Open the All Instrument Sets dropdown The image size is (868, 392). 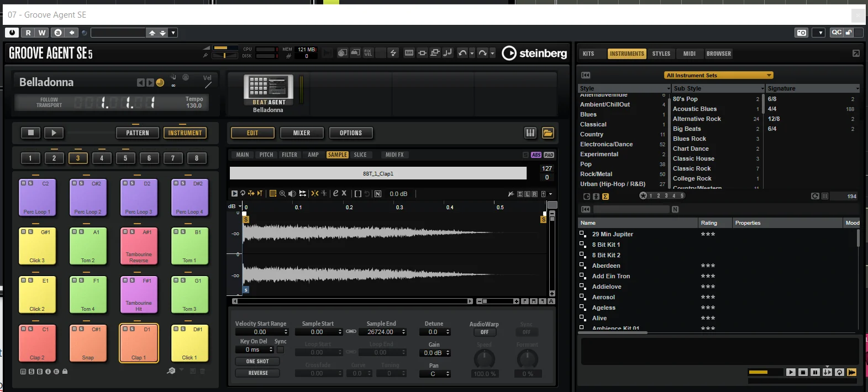click(718, 75)
